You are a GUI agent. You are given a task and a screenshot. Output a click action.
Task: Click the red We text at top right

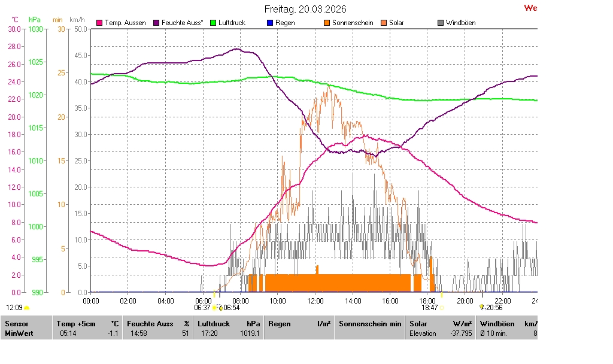click(x=530, y=8)
